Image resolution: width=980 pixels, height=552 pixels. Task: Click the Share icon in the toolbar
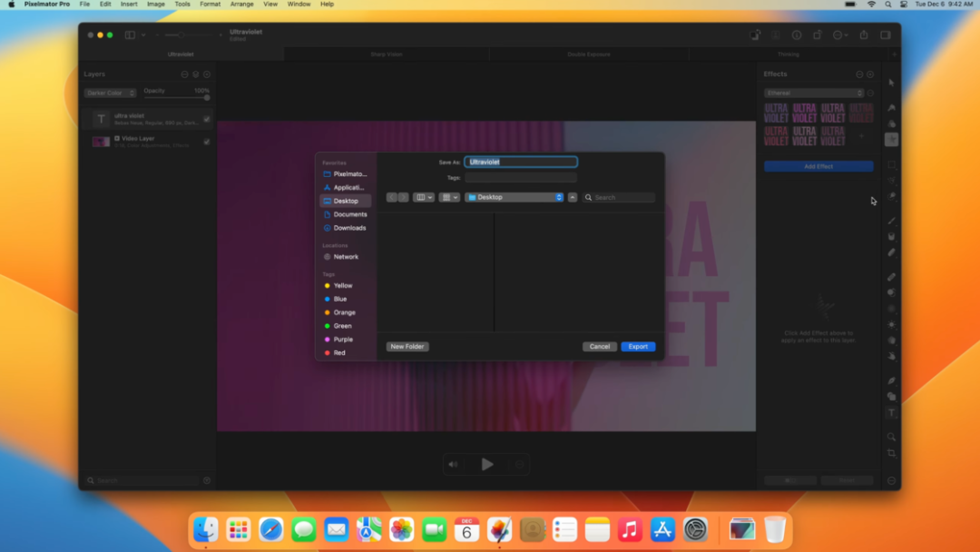point(864,35)
